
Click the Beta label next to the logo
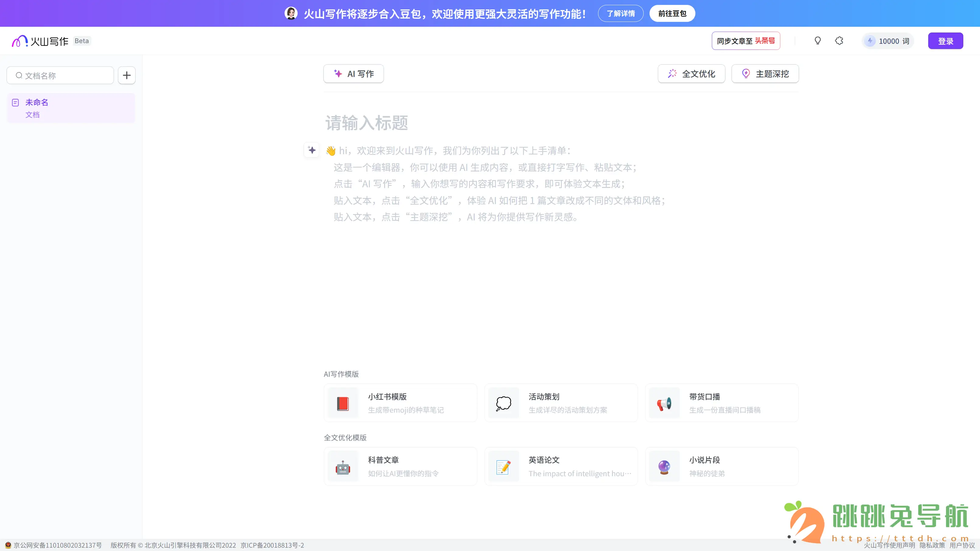coord(82,41)
